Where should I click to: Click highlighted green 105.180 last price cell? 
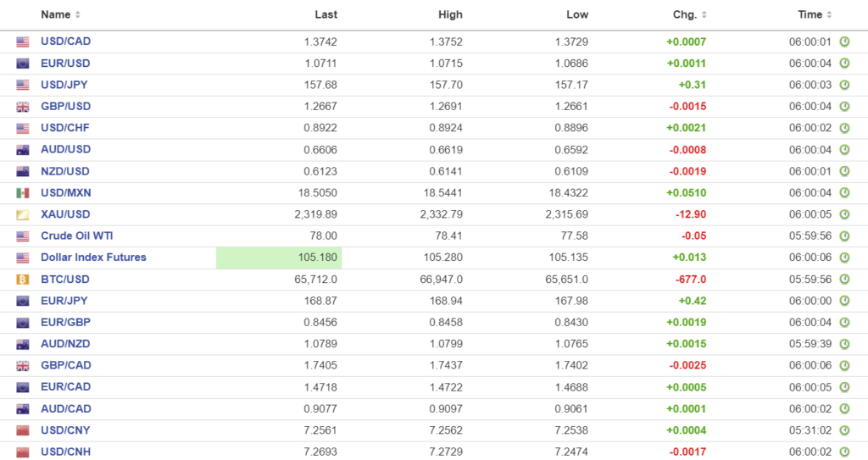(x=279, y=258)
